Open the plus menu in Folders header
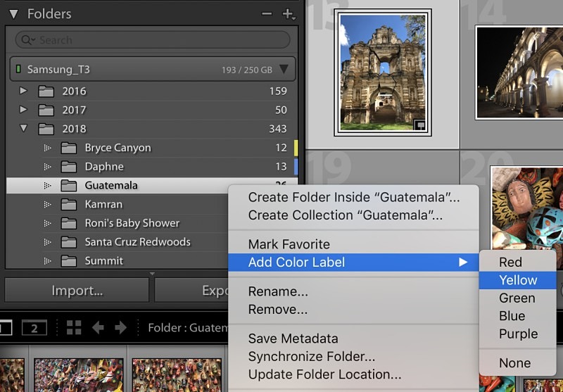 [x=289, y=14]
